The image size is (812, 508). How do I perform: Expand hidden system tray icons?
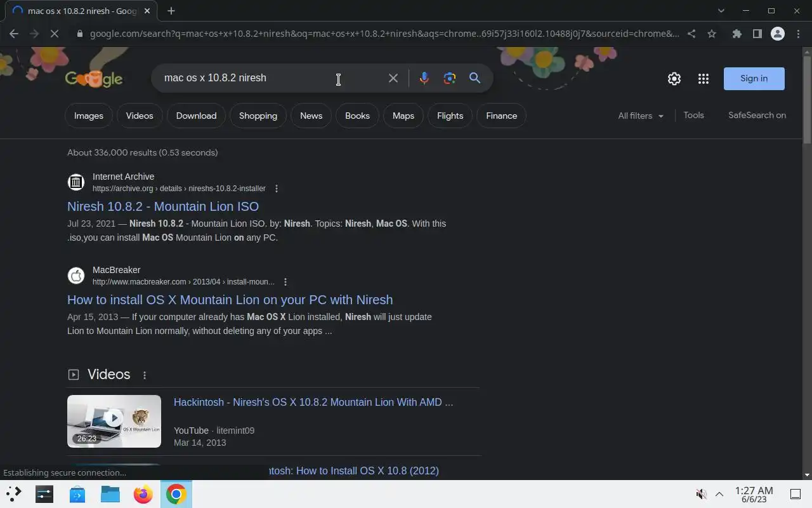point(719,494)
